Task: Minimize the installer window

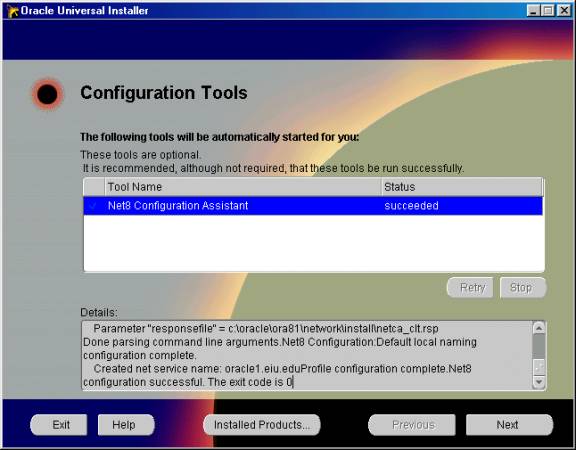Action: coord(533,10)
